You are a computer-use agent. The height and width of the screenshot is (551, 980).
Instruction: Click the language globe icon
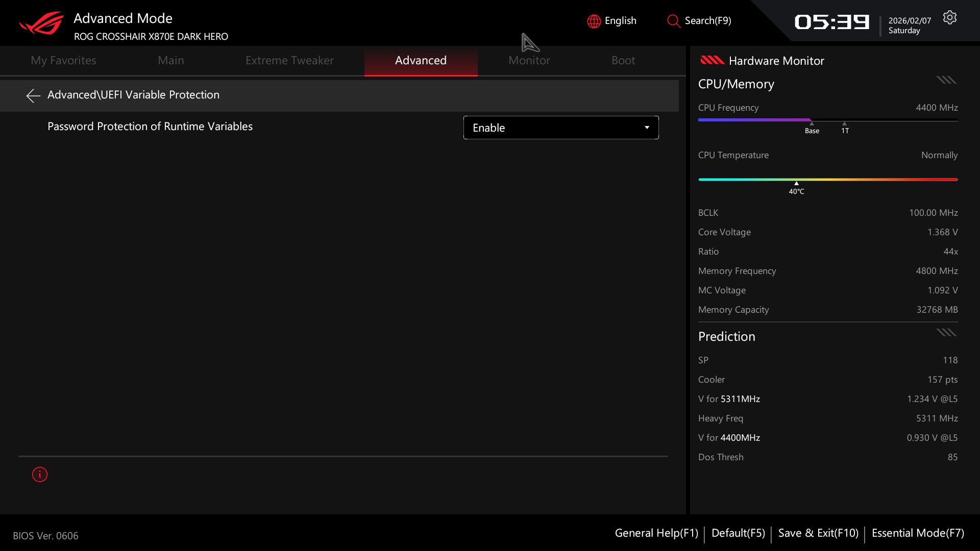coord(594,21)
